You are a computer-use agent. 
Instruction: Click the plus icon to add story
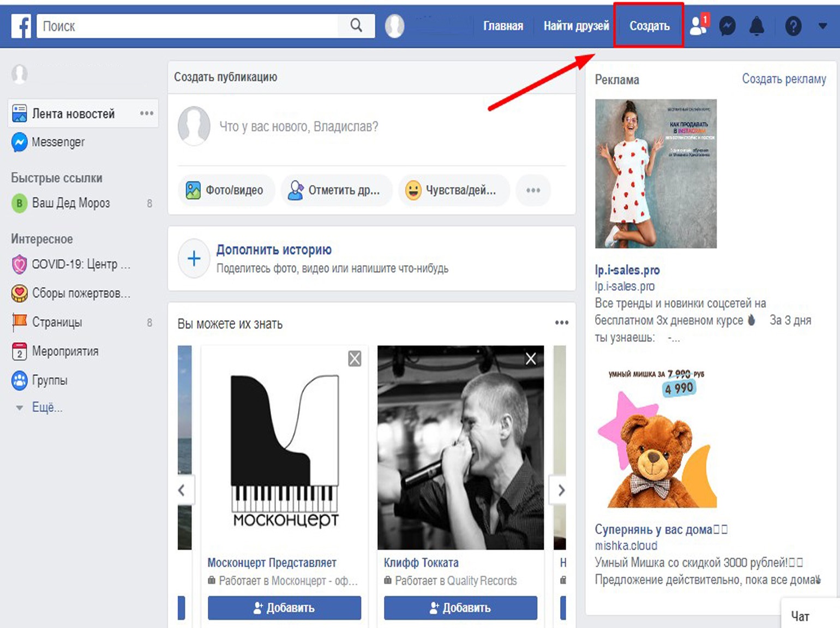(194, 259)
